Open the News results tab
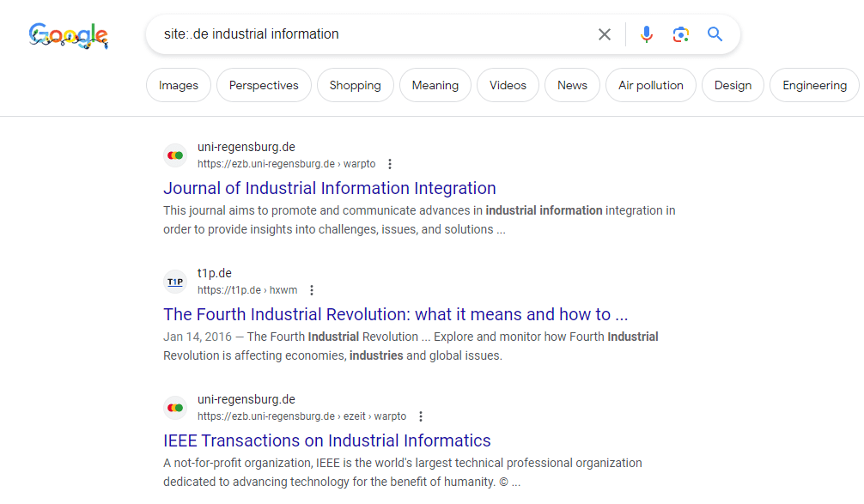This screenshot has width=864, height=504. click(x=572, y=85)
